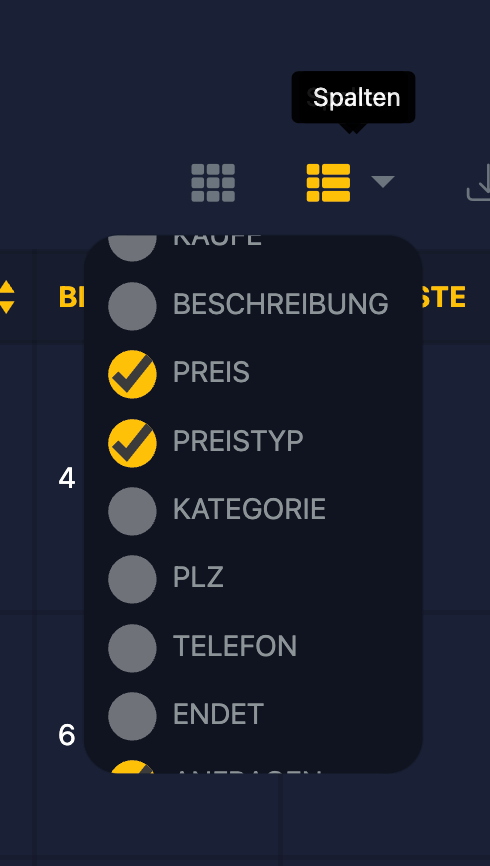Viewport: 490px width, 866px height.
Task: Click the BESCHREIBUNG menu label
Action: coord(281,304)
